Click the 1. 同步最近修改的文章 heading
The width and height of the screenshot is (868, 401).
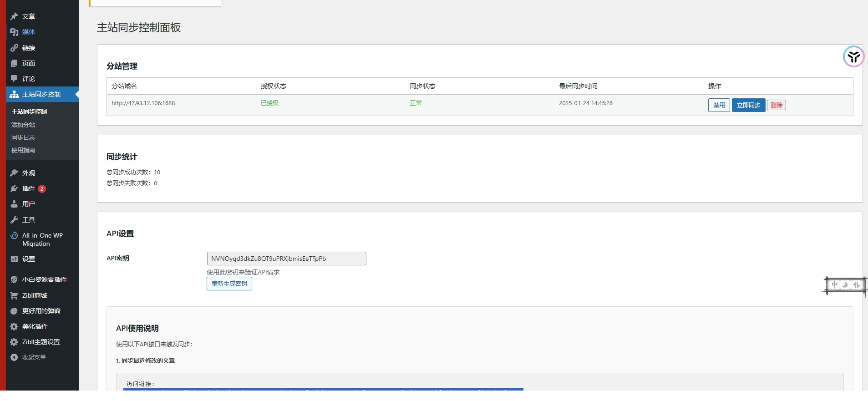tap(145, 360)
